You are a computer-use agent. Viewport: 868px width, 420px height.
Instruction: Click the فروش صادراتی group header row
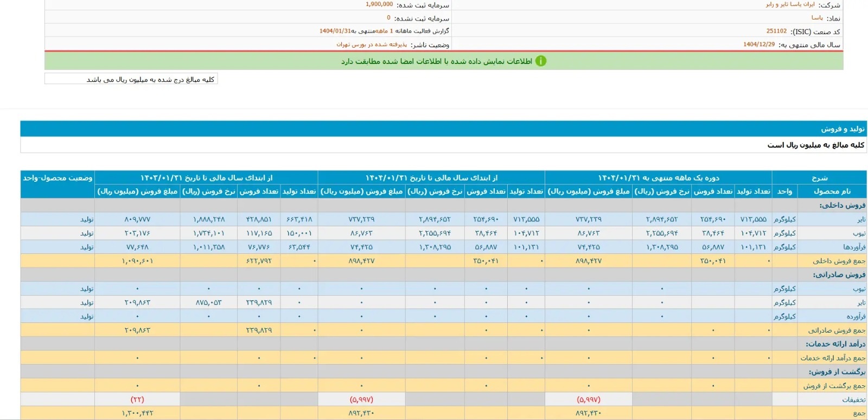pos(839,275)
